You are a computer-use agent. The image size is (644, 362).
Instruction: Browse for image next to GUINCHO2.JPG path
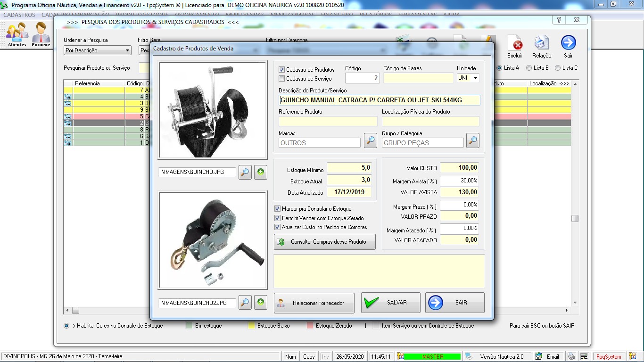click(245, 303)
